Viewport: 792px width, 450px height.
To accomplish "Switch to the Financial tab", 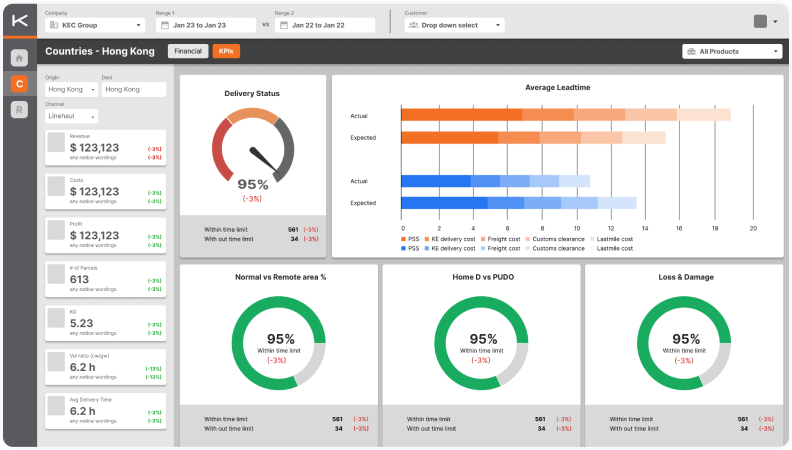I will (188, 51).
